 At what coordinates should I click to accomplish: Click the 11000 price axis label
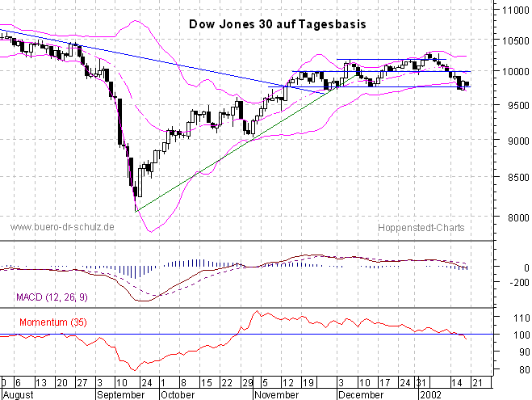(x=516, y=11)
